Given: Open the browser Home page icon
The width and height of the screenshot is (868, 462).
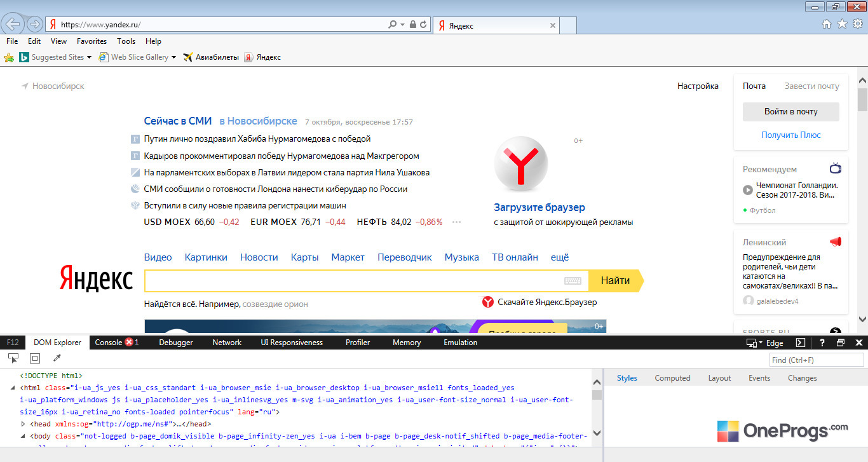Looking at the screenshot, I should coord(827,24).
